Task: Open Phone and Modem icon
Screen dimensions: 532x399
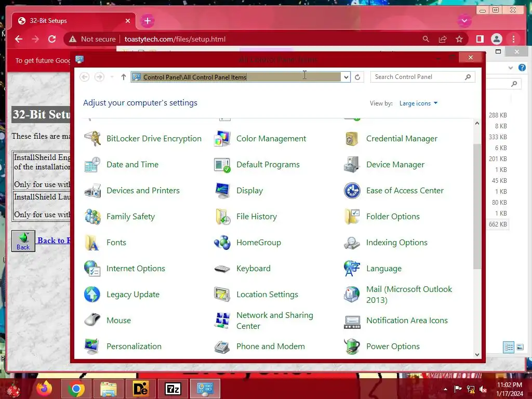Action: coord(222,347)
